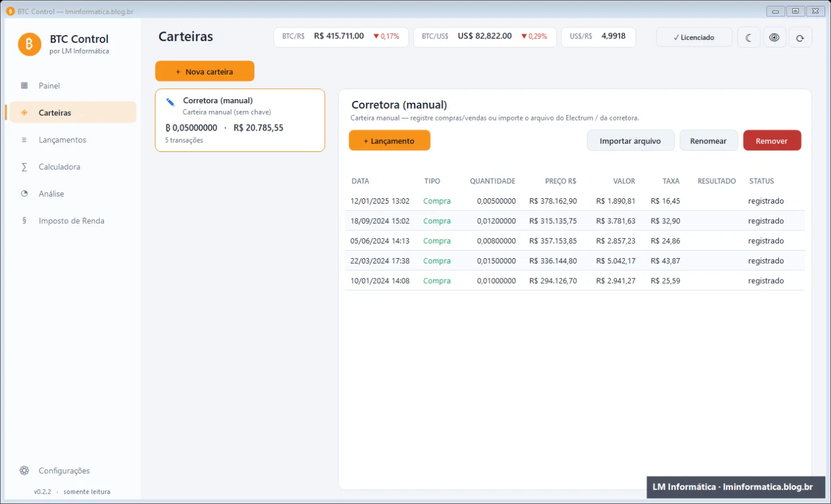The height and width of the screenshot is (504, 831).
Task: Click the Lançamentos list icon
Action: pos(24,140)
